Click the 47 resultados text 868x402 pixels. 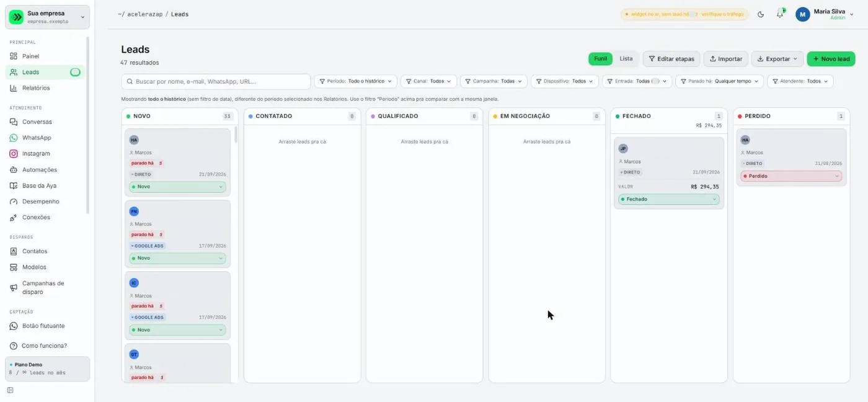coord(139,63)
